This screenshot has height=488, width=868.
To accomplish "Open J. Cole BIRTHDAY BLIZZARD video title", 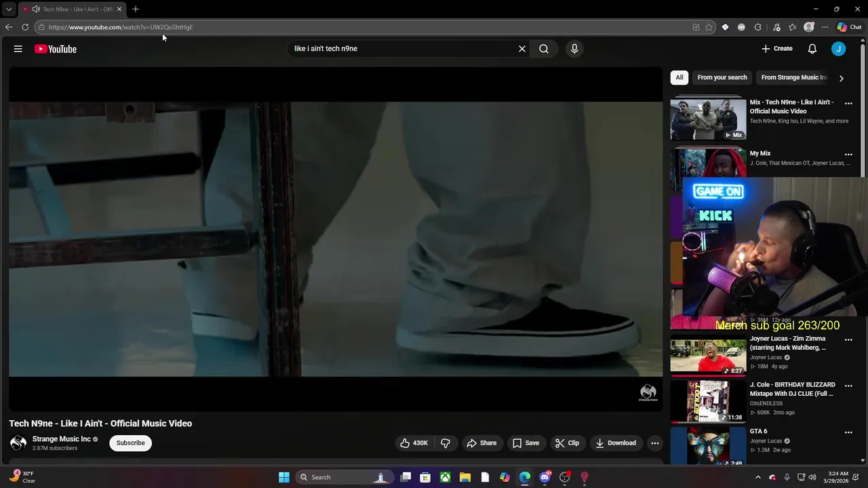I will [793, 389].
